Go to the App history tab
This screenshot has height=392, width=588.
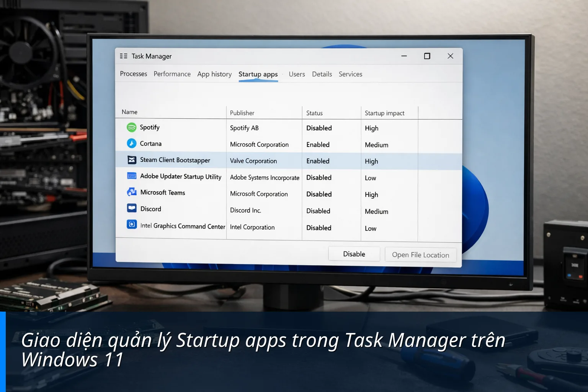214,74
